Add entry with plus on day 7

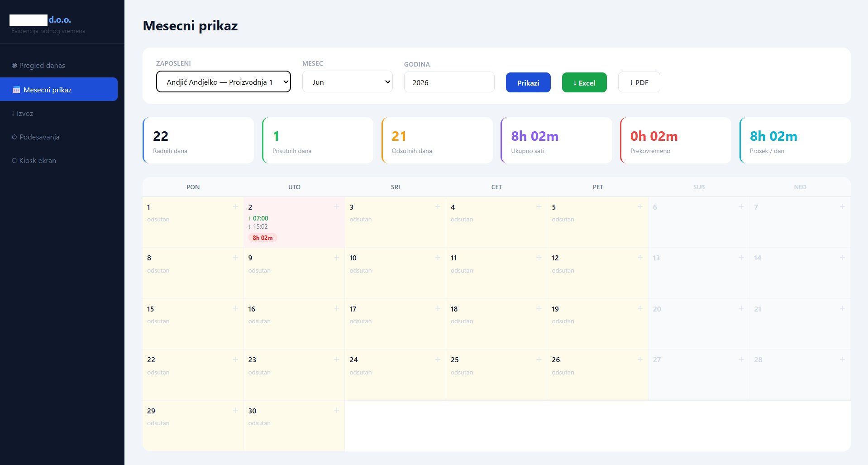842,206
